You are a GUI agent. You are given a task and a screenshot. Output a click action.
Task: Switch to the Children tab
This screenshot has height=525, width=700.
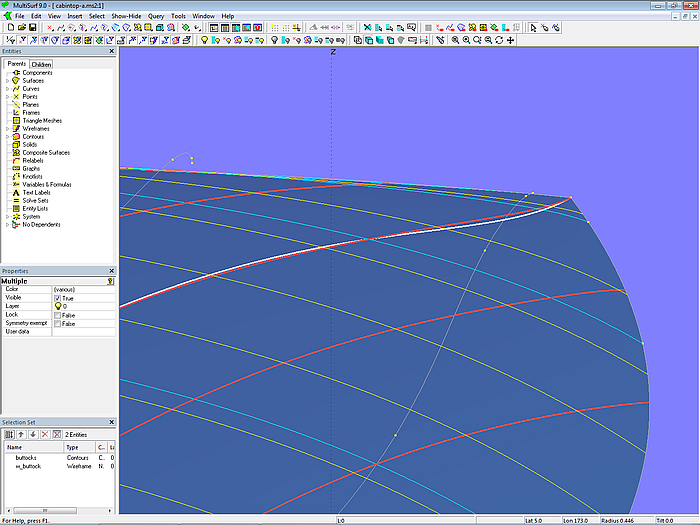41,64
